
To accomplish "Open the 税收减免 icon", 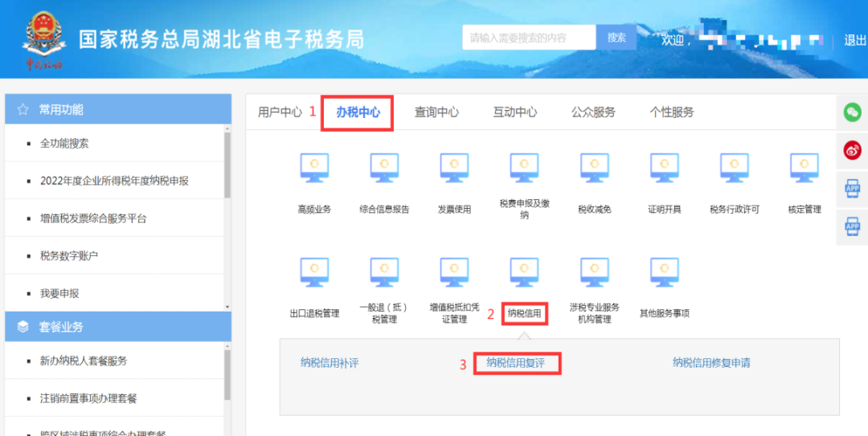I will coord(595,168).
